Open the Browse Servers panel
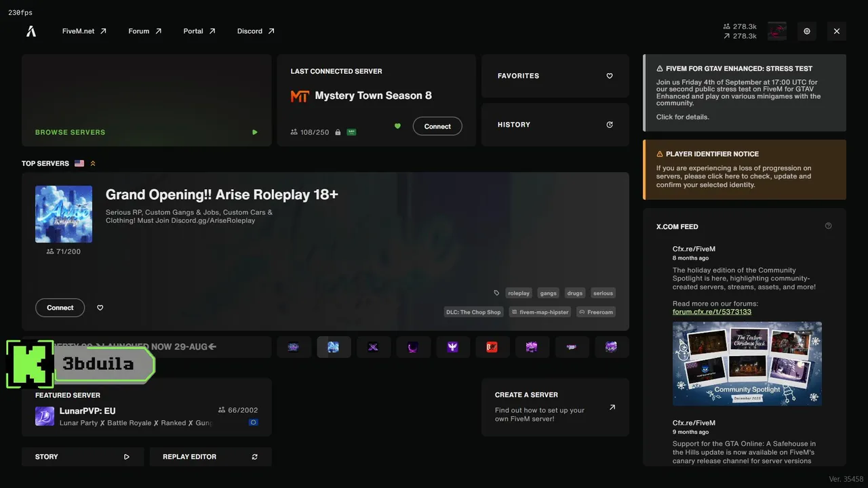 coord(146,100)
